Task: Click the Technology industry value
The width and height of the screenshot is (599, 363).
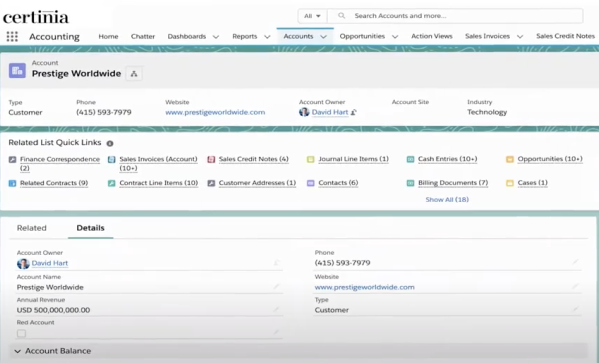Action: 487,112
